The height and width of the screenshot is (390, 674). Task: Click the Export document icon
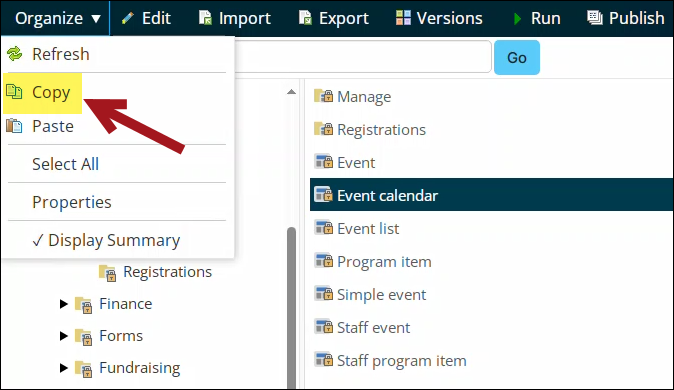coord(305,18)
